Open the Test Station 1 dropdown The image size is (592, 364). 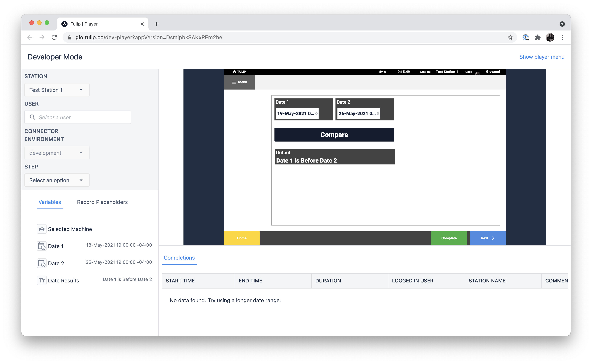click(x=57, y=90)
